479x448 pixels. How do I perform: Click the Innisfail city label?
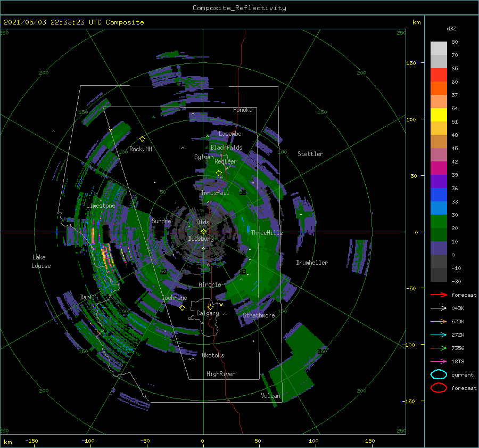[215, 193]
